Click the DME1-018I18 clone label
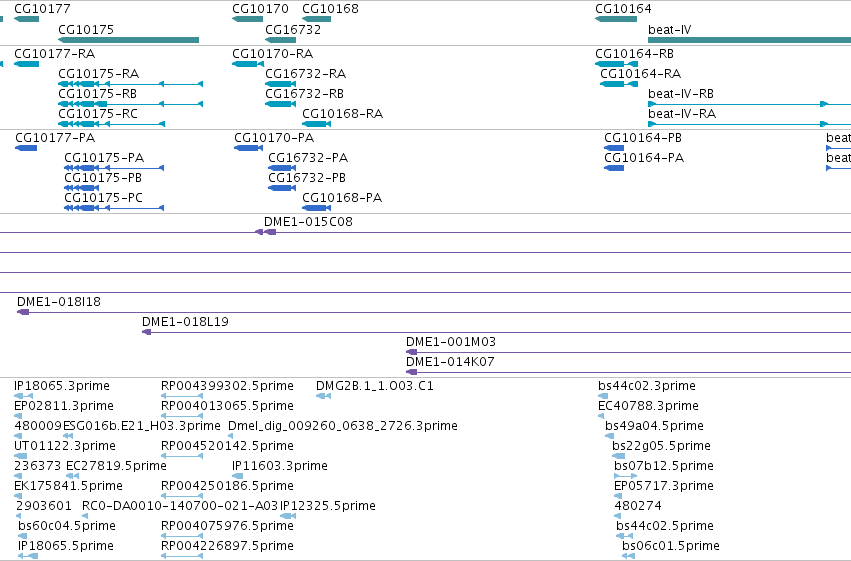Image resolution: width=851 pixels, height=561 pixels. pos(59,302)
